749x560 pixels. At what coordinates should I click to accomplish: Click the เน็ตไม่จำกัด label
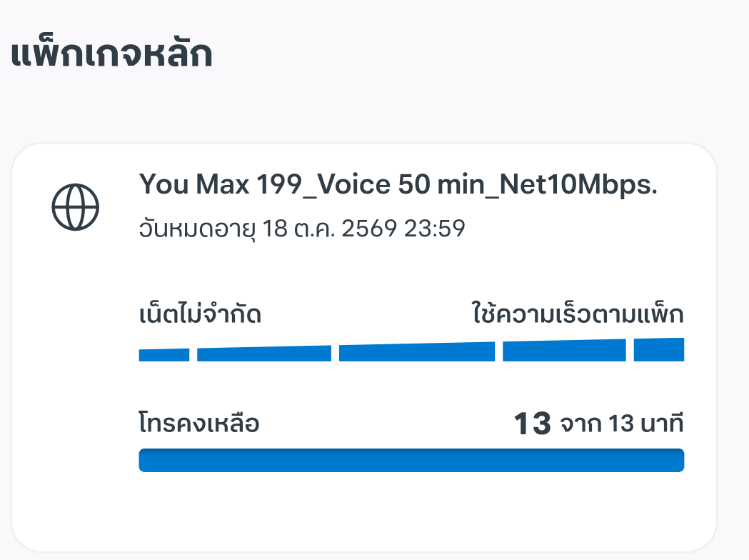click(200, 314)
